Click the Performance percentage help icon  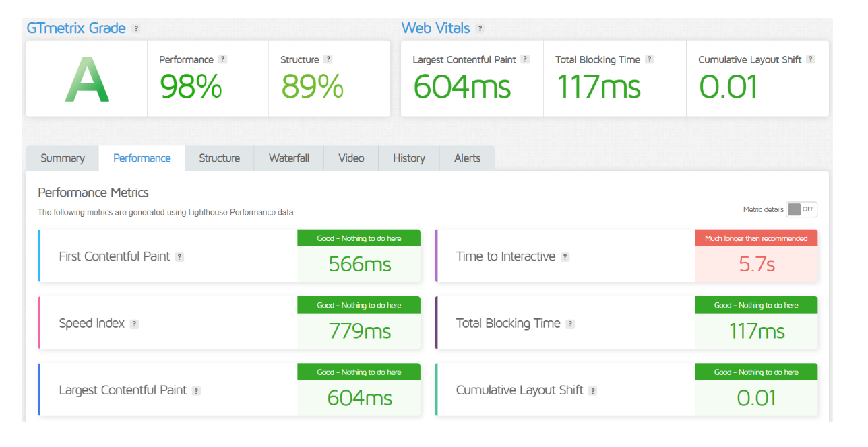222,59
